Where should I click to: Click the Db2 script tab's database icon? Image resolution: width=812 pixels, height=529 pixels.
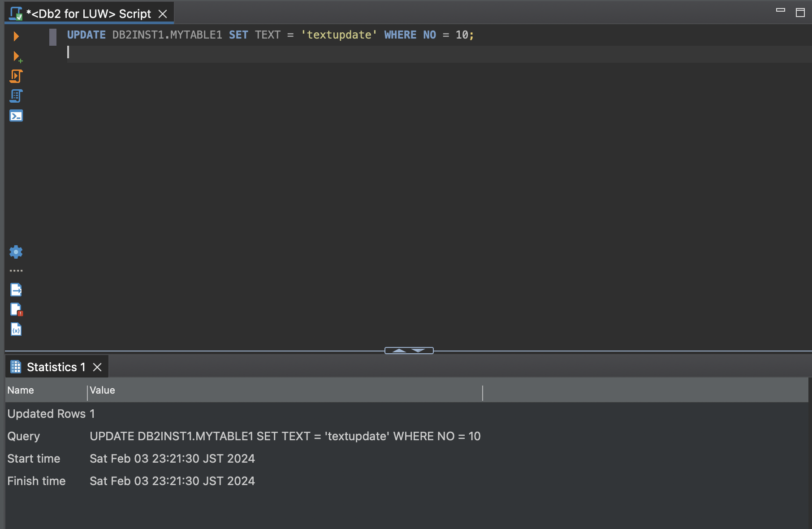[16, 14]
